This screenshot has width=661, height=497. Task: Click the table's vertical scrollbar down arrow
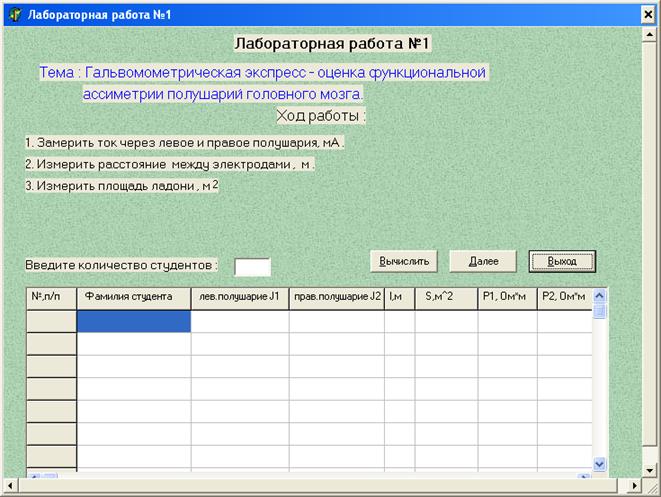coord(600,464)
